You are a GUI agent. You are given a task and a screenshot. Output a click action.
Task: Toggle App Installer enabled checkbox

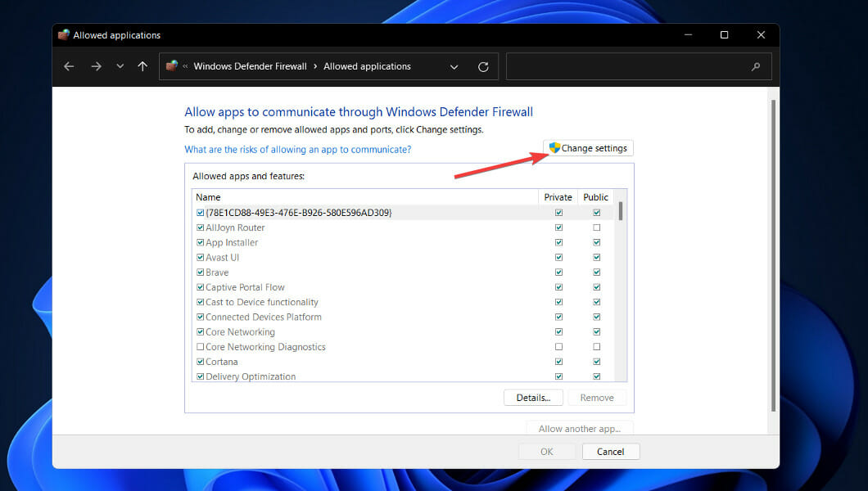(200, 242)
